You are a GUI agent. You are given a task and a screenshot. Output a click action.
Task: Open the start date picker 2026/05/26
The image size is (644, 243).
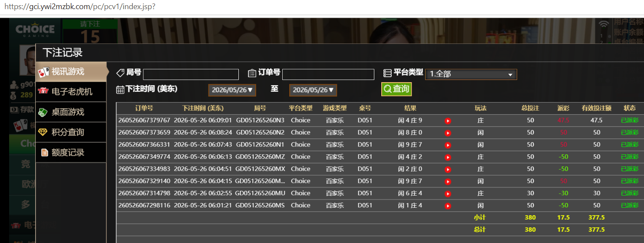point(232,90)
